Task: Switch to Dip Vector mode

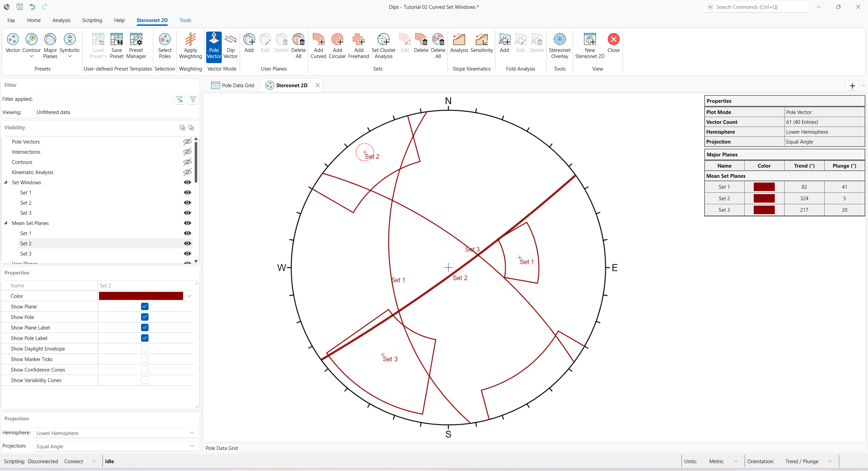Action: tap(231, 46)
